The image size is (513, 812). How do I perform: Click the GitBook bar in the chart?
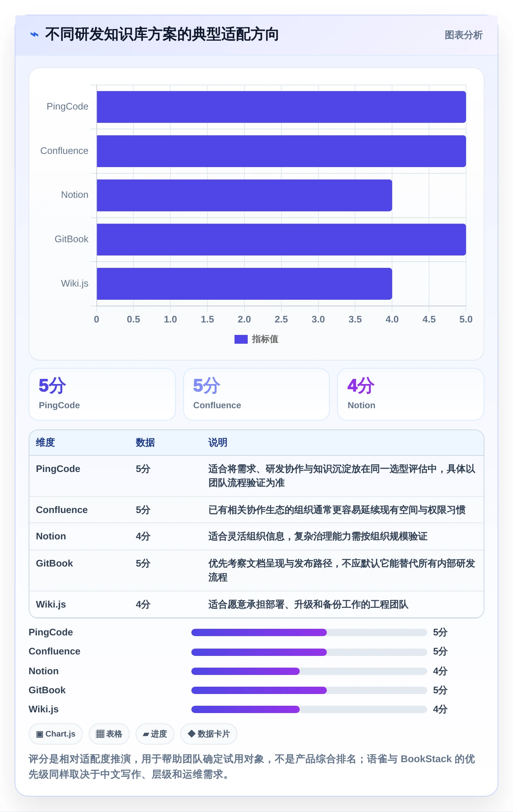281,240
